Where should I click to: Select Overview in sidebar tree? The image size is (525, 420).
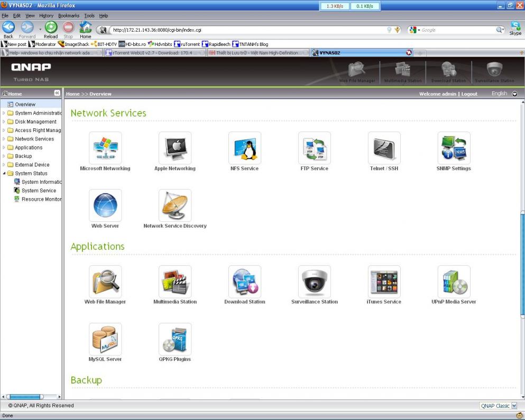click(25, 105)
